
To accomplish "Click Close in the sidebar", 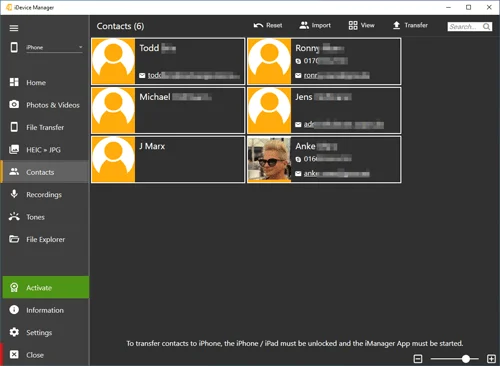I will pyautogui.click(x=45, y=354).
